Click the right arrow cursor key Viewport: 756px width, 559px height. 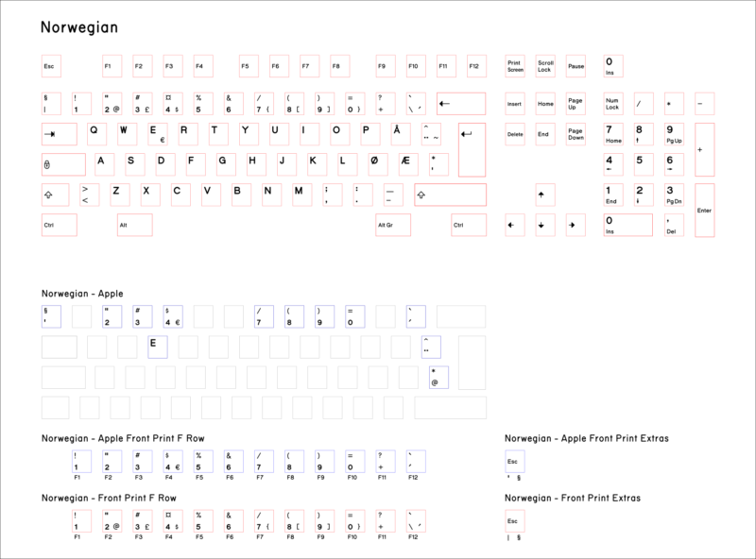click(576, 225)
